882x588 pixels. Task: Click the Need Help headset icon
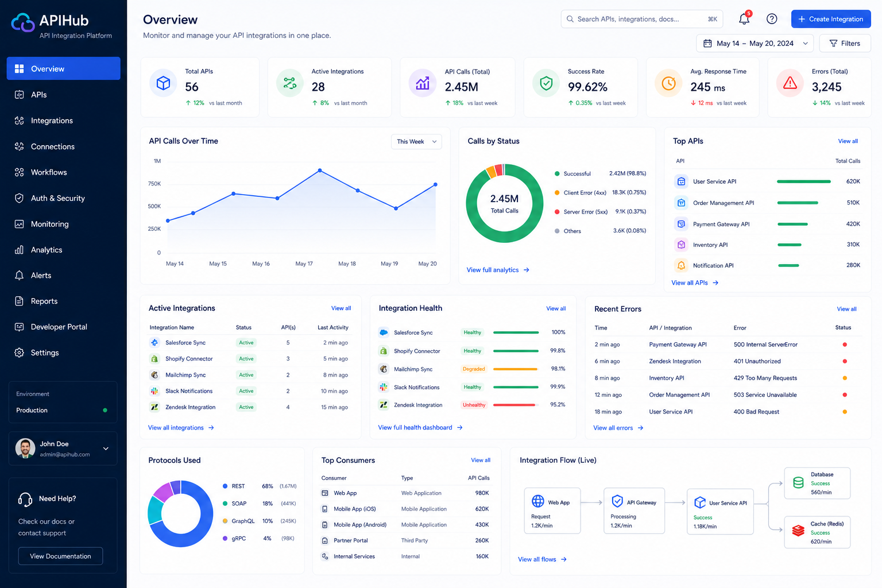[x=25, y=500]
